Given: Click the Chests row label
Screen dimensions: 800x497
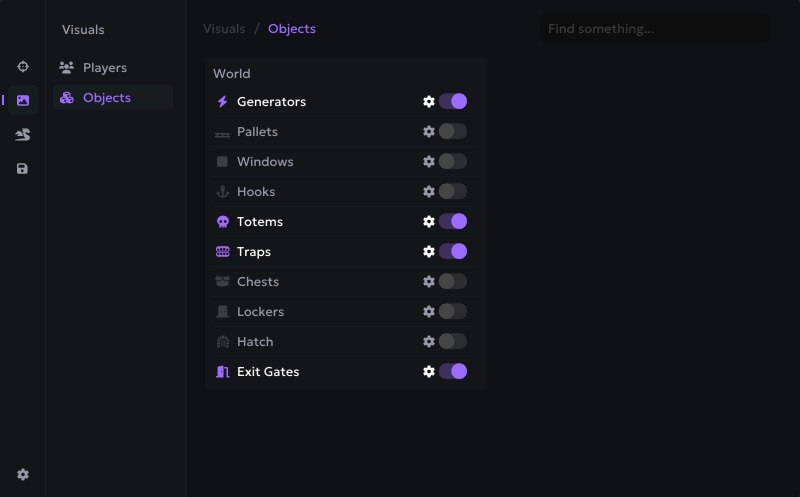Looking at the screenshot, I should 258,282.
